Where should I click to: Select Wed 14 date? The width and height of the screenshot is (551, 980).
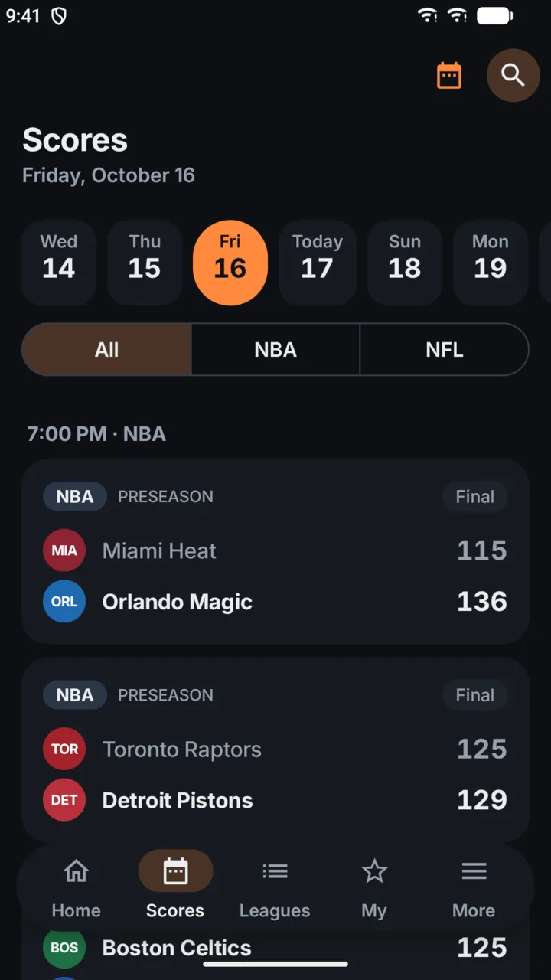[x=59, y=263]
